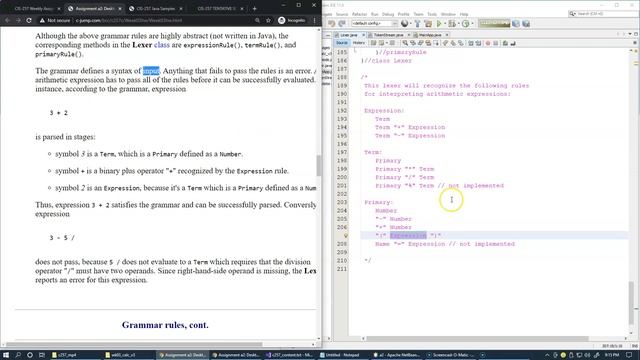640x360 pixels.
Task: Select the Source view button in editor
Action: (x=342, y=43)
